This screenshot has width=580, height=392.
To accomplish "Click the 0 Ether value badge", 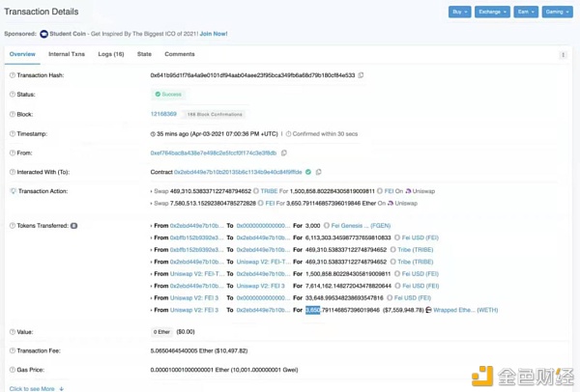I will [x=162, y=332].
